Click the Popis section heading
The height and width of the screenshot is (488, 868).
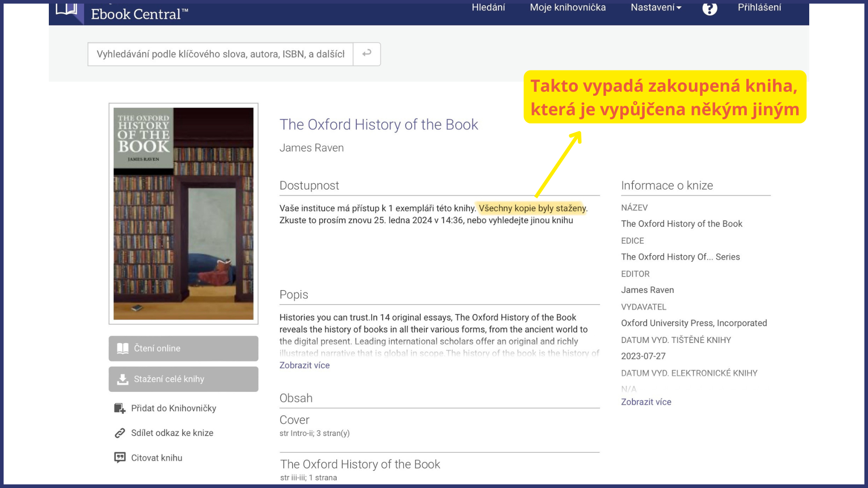coord(294,295)
